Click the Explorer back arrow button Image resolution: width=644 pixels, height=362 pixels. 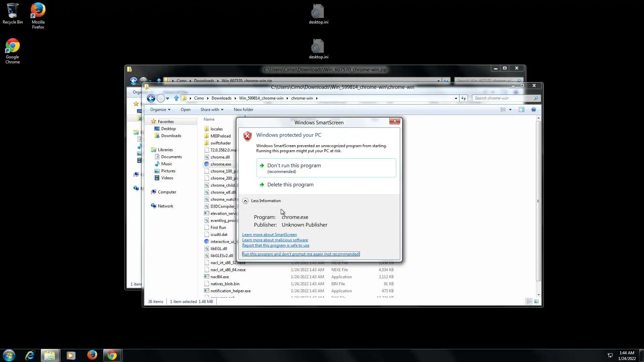[151, 98]
